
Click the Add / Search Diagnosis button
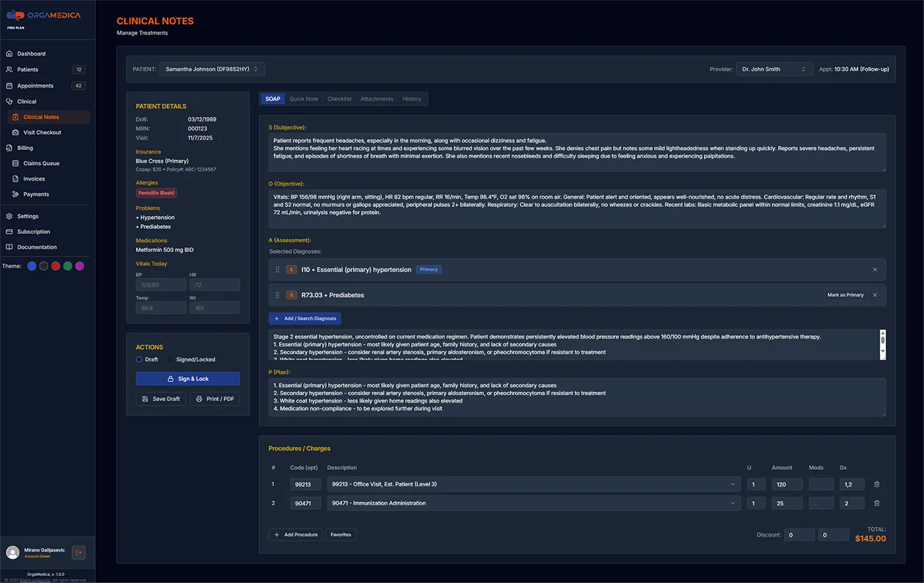[304, 318]
